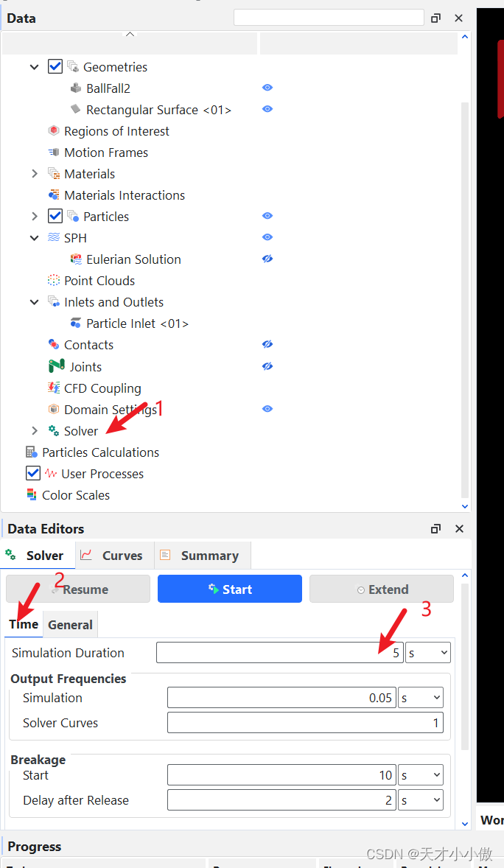This screenshot has width=504, height=868.
Task: Toggle SPH visibility eye
Action: pos(267,237)
